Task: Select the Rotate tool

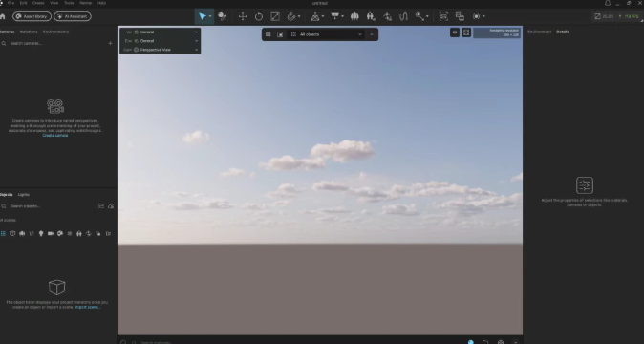Action: point(258,16)
